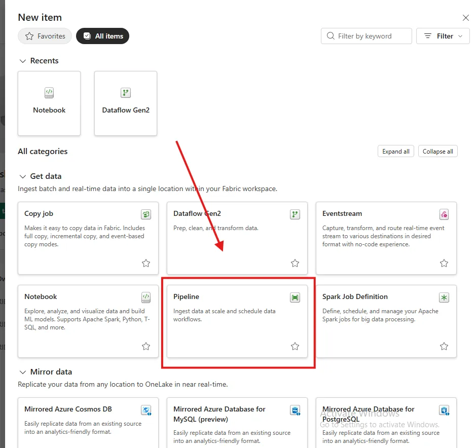The width and height of the screenshot is (476, 448).
Task: Star the Spark Job Definition item
Action: point(444,346)
